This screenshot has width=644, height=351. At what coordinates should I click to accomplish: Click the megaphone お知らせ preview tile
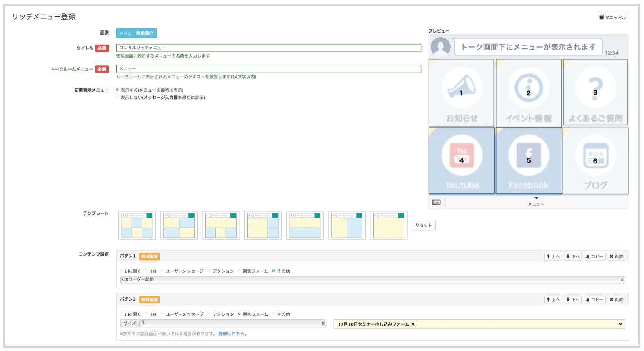pos(461,93)
